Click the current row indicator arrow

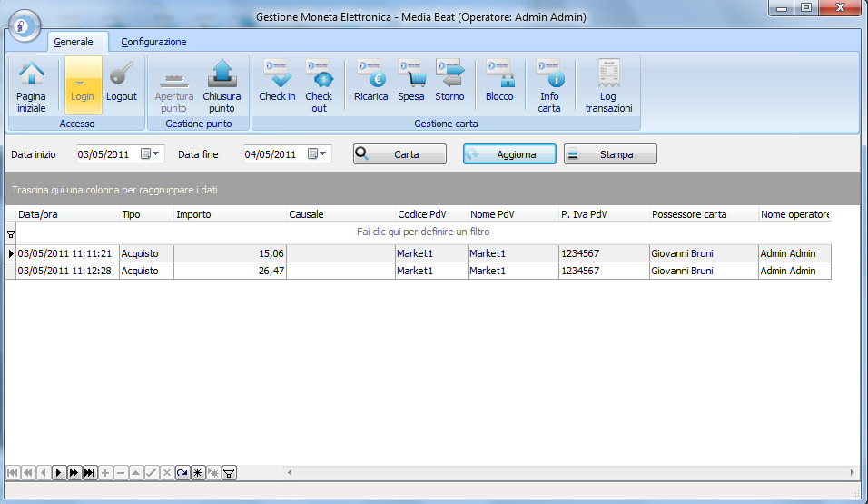pos(11,253)
